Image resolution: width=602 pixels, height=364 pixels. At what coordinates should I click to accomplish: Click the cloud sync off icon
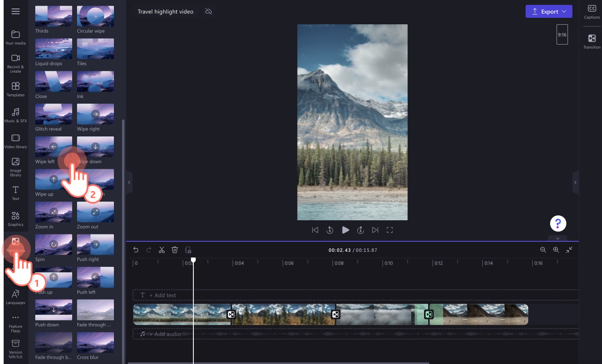tap(209, 11)
